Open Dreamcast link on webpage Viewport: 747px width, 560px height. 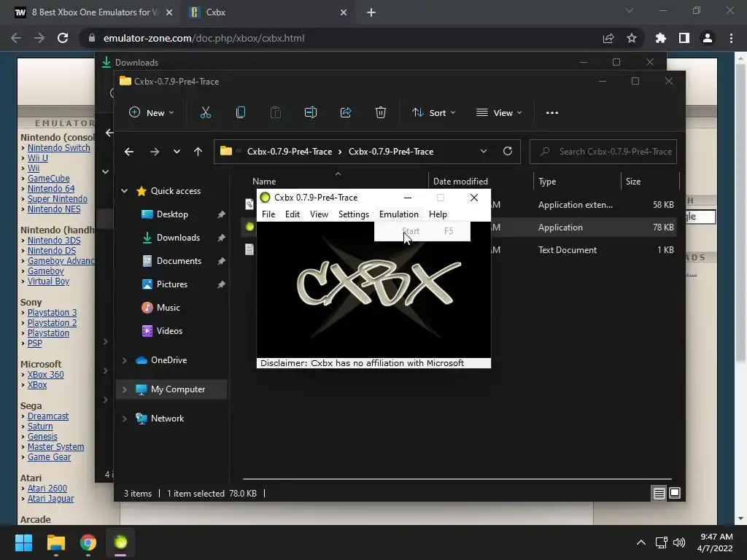[x=48, y=416]
